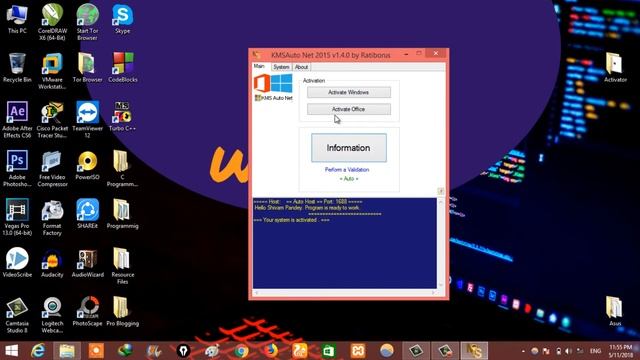Select Skype desktop icon
This screenshot has width=640, height=360.
coord(122,19)
